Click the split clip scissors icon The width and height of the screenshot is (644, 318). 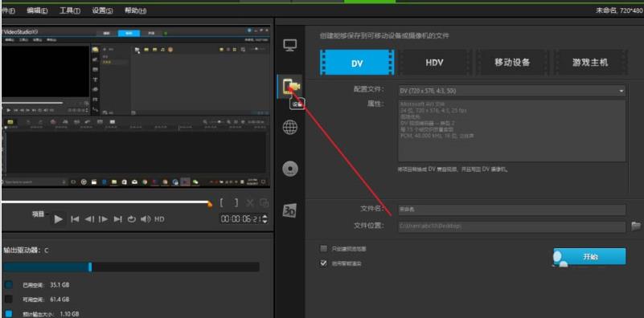250,202
